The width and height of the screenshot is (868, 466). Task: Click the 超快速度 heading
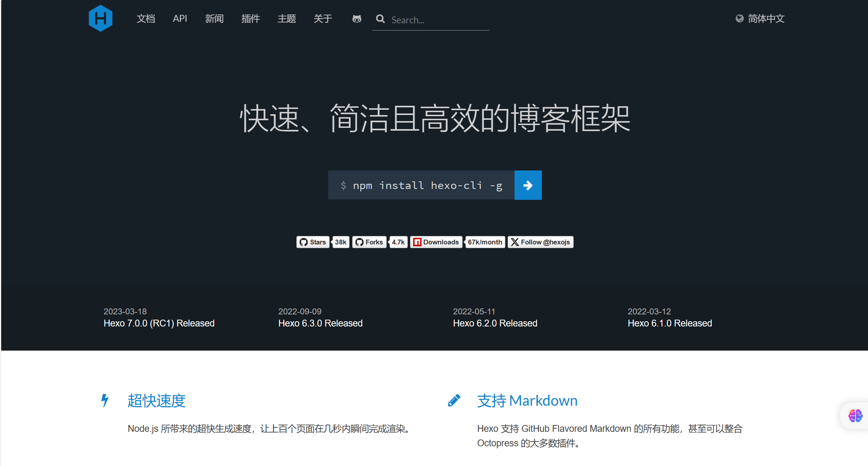[x=157, y=401]
